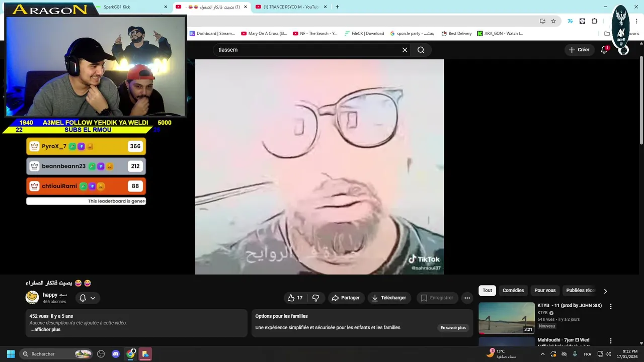Open the volume tray icon
The width and height of the screenshot is (644, 362).
pyautogui.click(x=608, y=354)
